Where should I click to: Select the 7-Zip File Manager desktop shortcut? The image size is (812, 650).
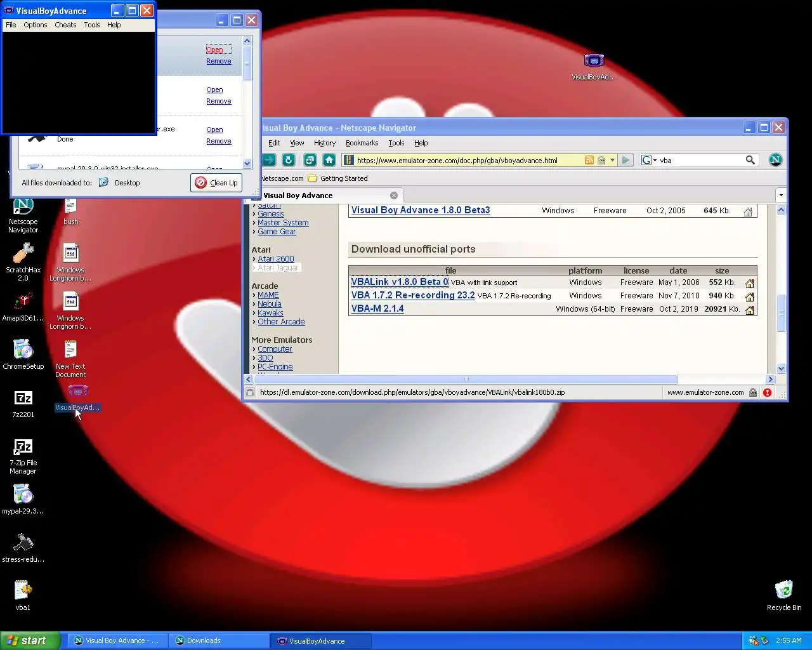pyautogui.click(x=23, y=456)
